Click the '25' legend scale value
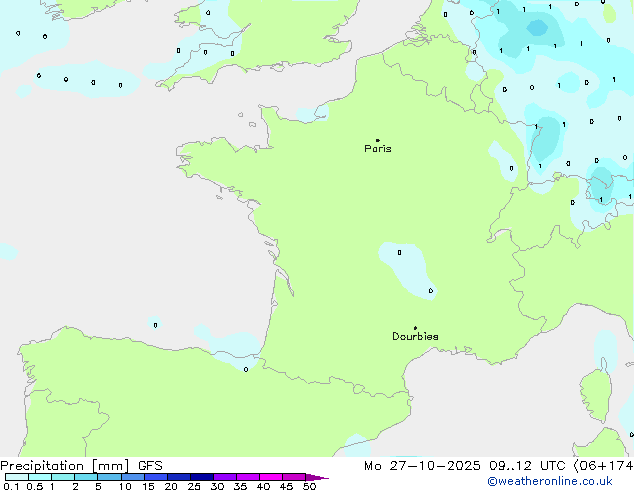This screenshot has width=634, height=490. click(x=194, y=486)
